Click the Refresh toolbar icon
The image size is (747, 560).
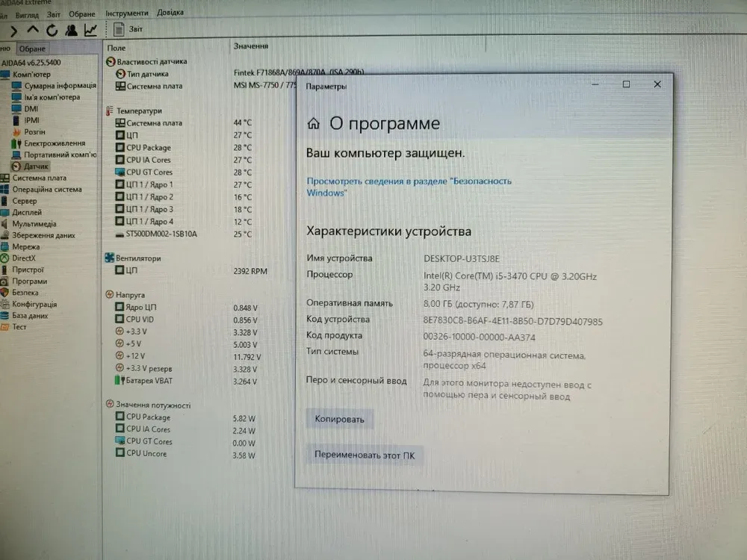point(52,31)
